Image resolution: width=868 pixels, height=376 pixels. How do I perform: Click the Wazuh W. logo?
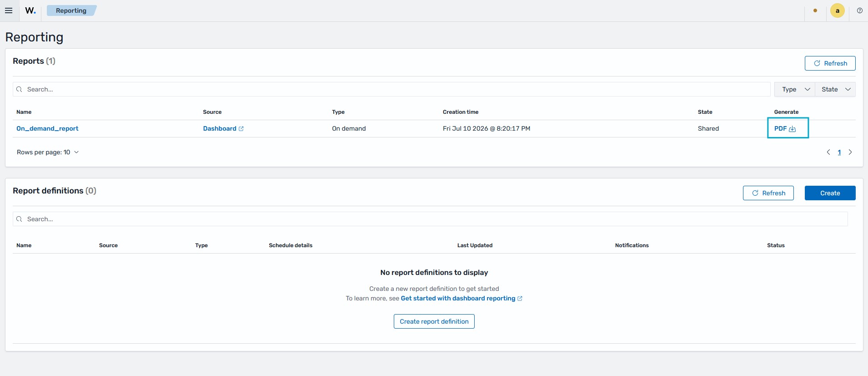(x=30, y=10)
